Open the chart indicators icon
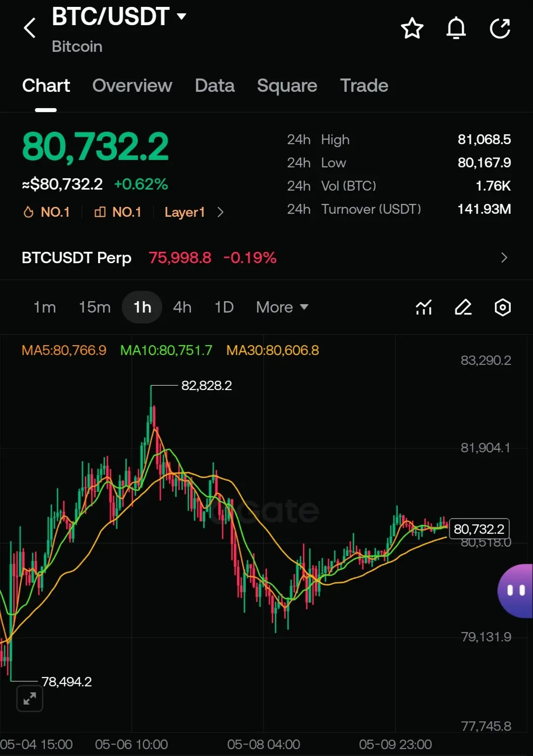The width and height of the screenshot is (533, 756). pos(424,307)
